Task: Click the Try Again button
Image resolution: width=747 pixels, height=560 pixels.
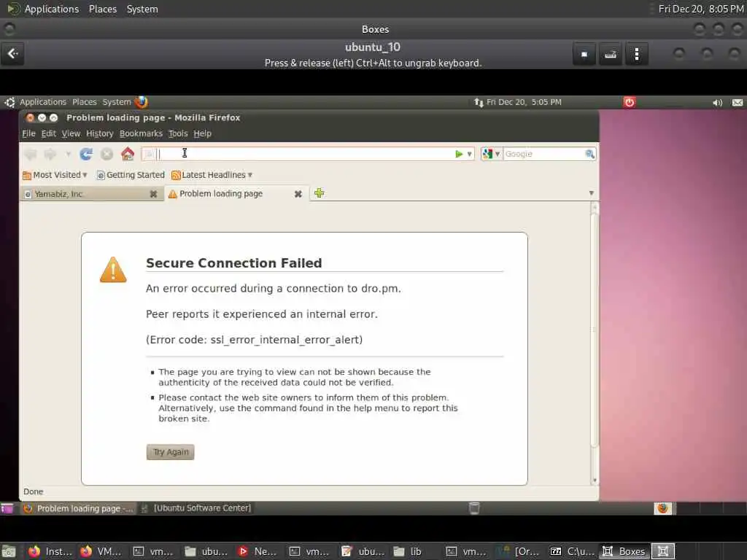Action: pos(171,452)
